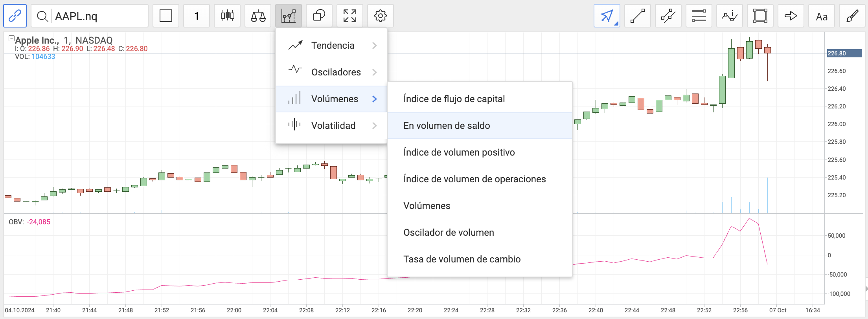Click the 225.20 price scale label

pos(837,195)
